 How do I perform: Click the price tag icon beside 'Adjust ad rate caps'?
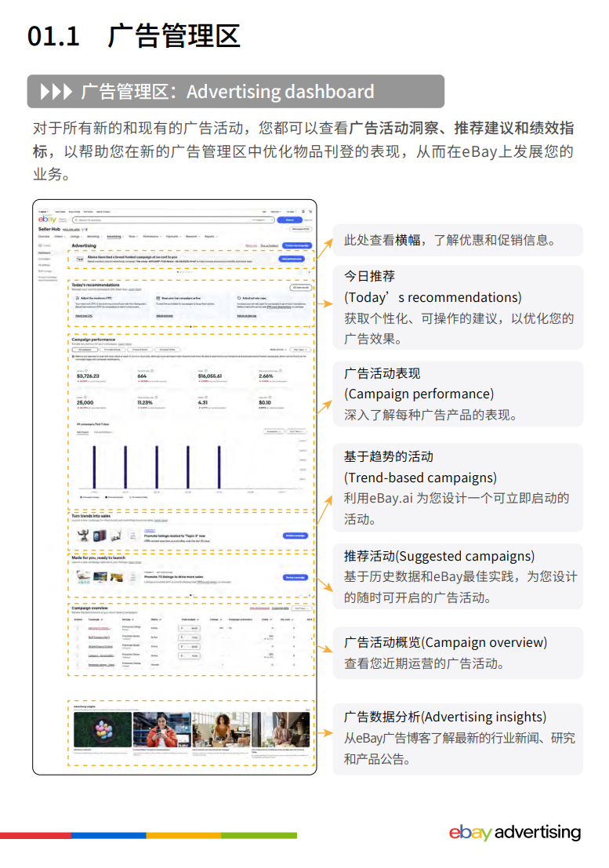[238, 299]
